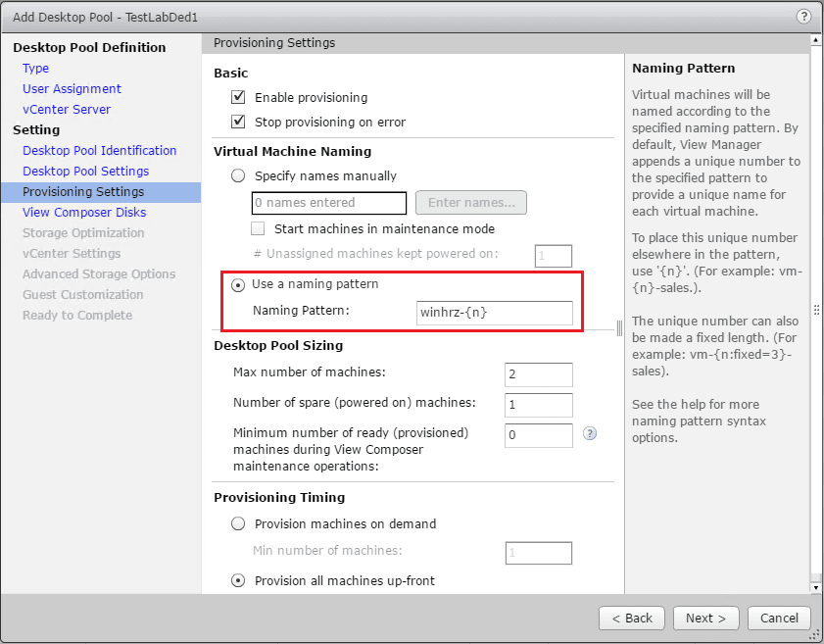This screenshot has width=824, height=644.
Task: Select Provision all machines up-front
Action: pos(238,580)
